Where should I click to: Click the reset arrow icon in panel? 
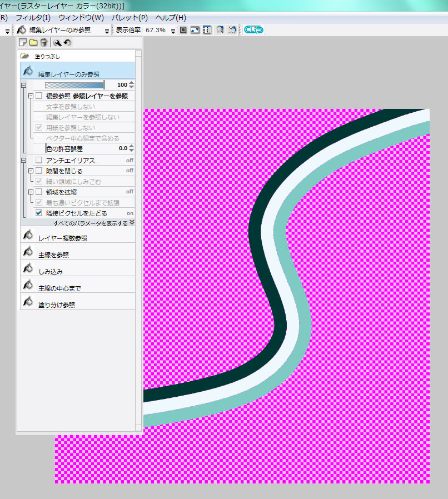coord(67,42)
